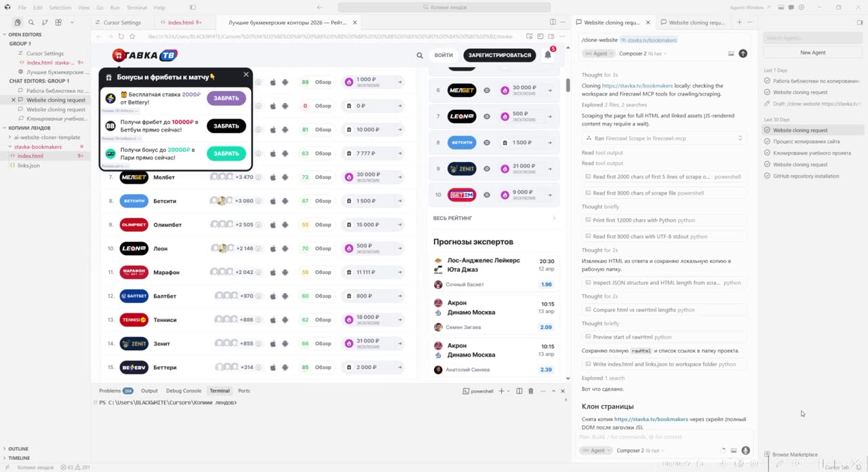The width and height of the screenshot is (868, 472).
Task: Open the settings gear in title bar
Action: 802,7
